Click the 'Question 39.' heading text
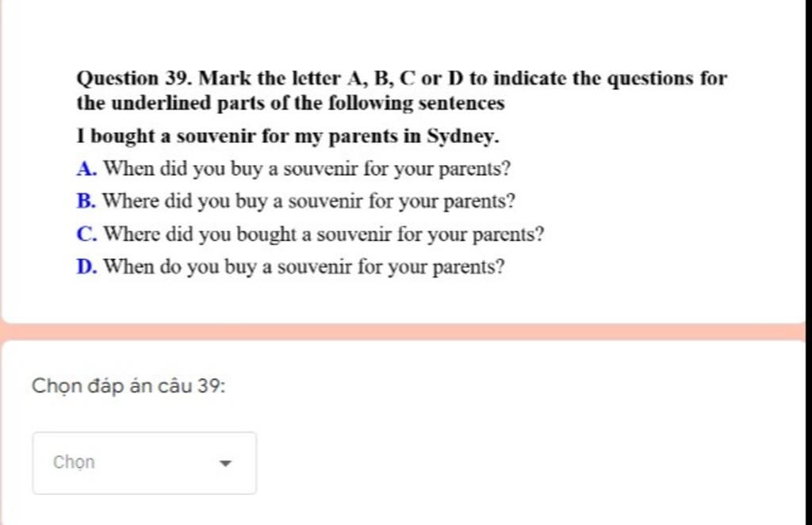 [134, 79]
